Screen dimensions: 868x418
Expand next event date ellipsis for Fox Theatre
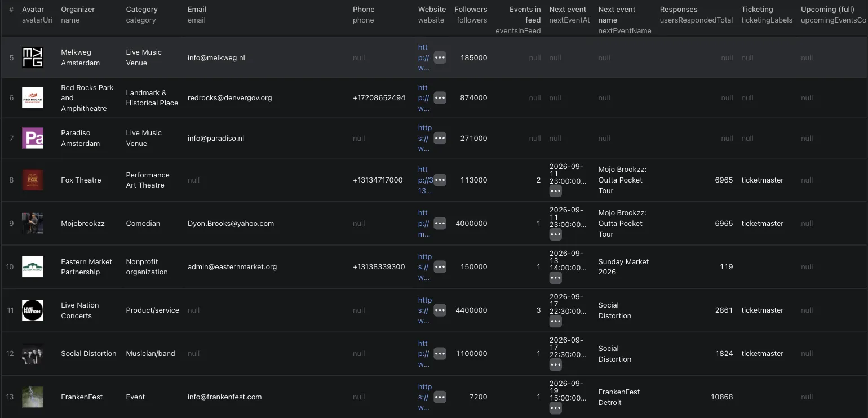pos(555,191)
